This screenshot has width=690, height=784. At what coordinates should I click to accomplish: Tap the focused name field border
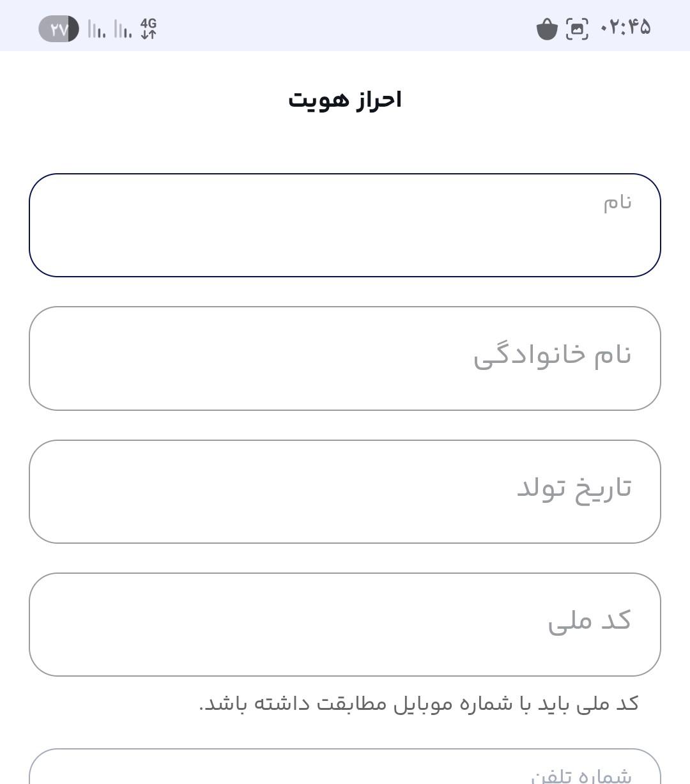click(x=345, y=173)
